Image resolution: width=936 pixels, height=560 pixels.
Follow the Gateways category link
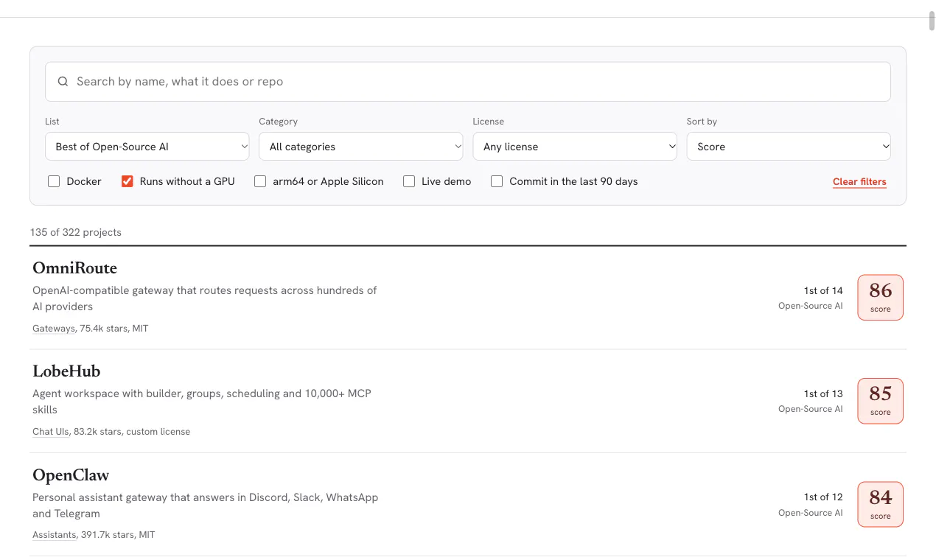coord(54,329)
